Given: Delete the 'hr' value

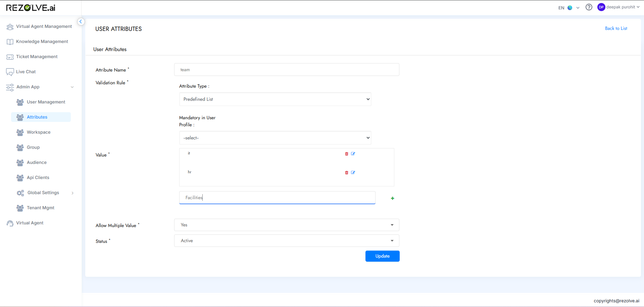Looking at the screenshot, I should pyautogui.click(x=347, y=173).
